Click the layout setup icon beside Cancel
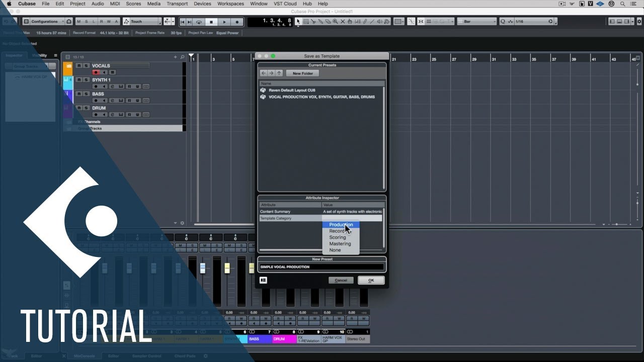Viewport: 644px width, 362px height. pos(263,280)
